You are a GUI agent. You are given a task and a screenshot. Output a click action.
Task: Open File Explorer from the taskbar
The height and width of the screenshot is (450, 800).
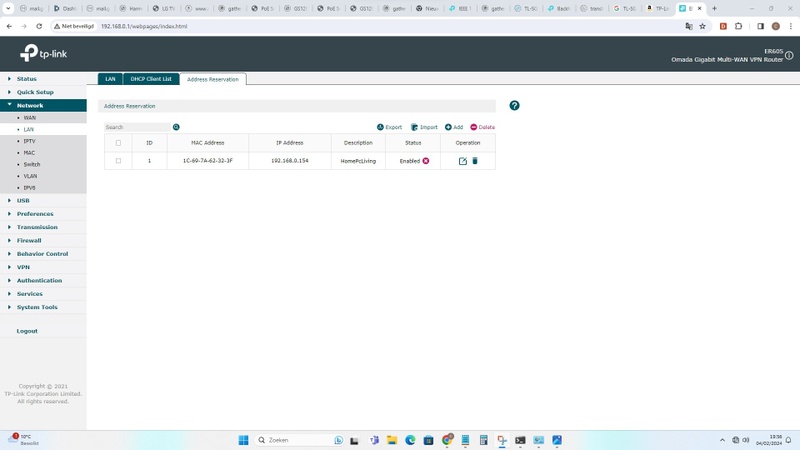click(392, 440)
